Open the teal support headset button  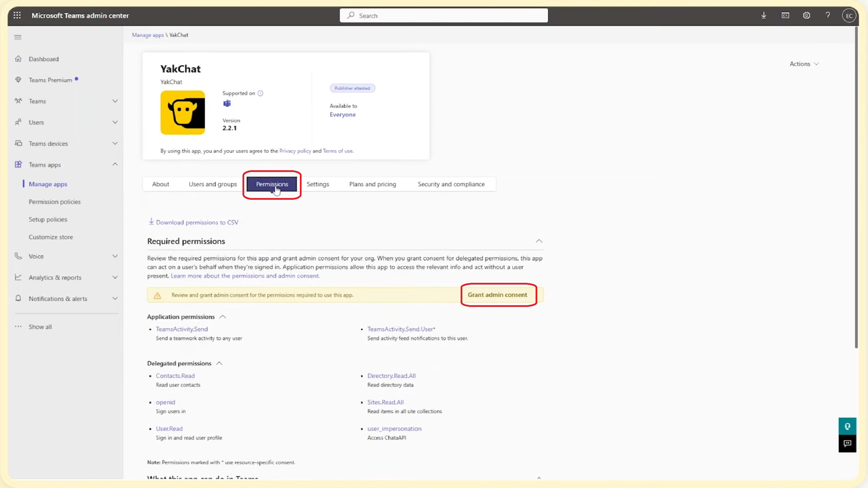pyautogui.click(x=847, y=426)
